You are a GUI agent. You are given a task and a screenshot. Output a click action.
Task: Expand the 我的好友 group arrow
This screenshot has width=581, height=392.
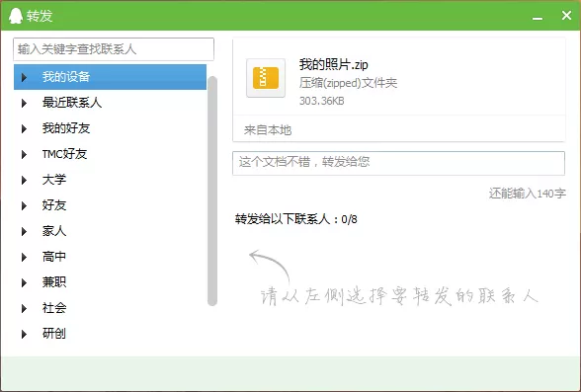click(24, 128)
